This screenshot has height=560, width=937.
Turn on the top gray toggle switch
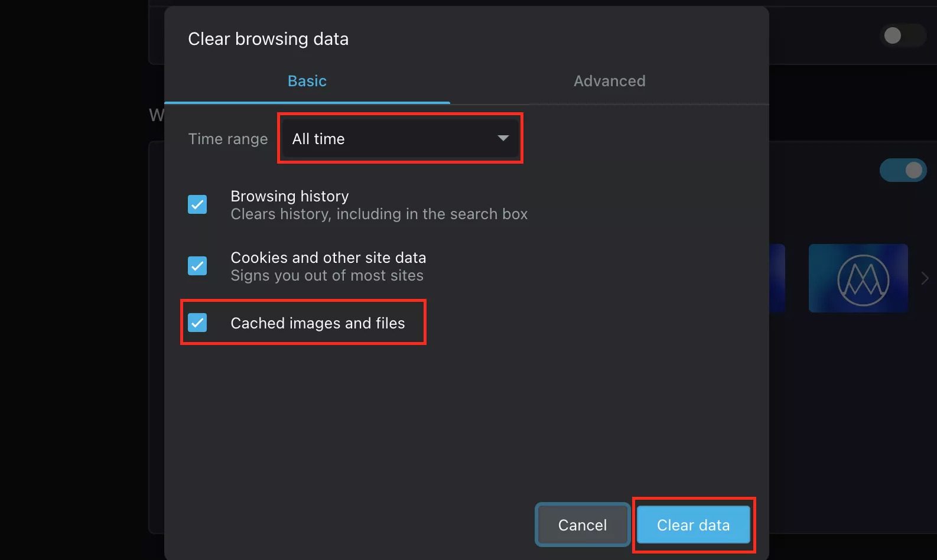click(x=903, y=35)
